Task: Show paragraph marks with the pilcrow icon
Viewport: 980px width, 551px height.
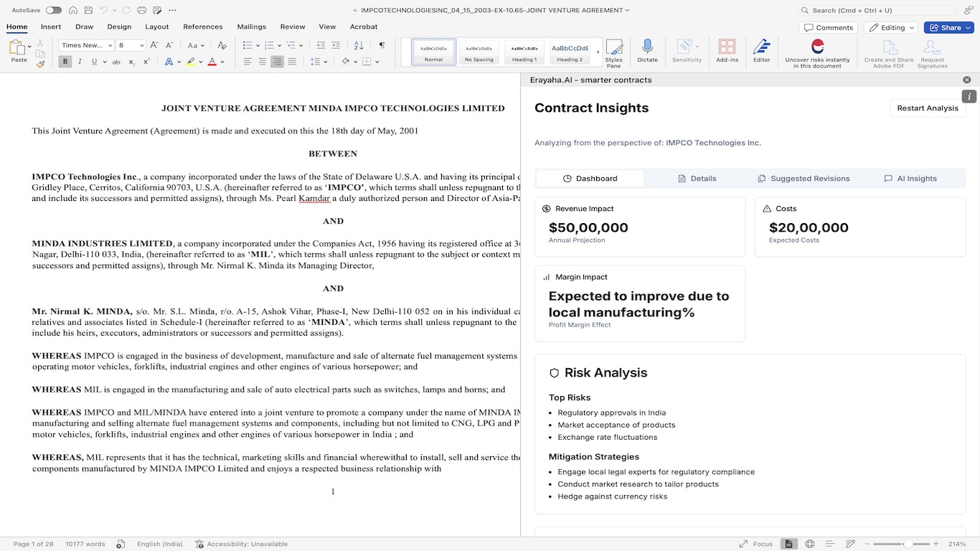Action: 382,45
